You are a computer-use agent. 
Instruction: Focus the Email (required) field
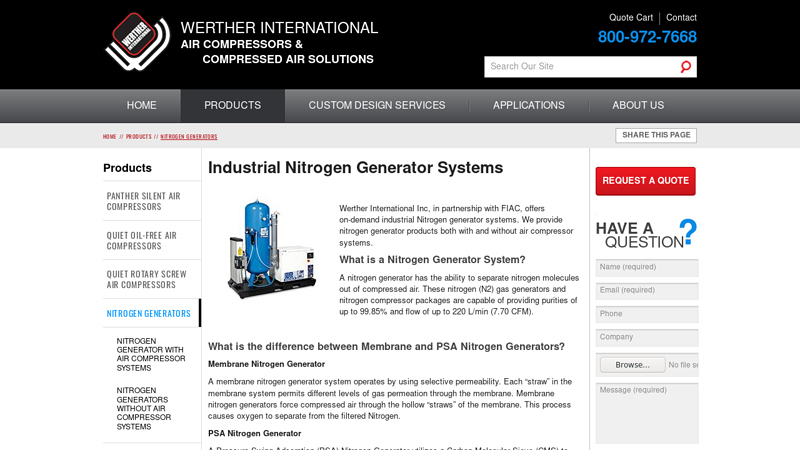click(x=647, y=291)
